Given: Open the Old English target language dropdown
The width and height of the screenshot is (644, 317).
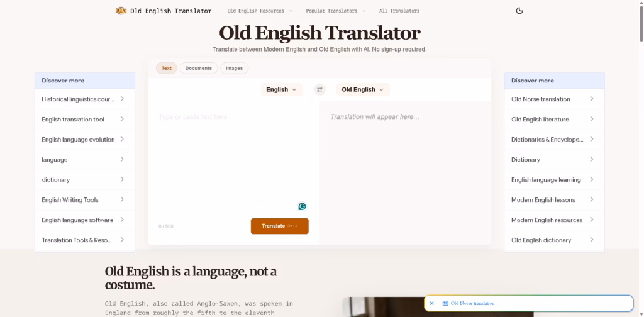Looking at the screenshot, I should [363, 89].
